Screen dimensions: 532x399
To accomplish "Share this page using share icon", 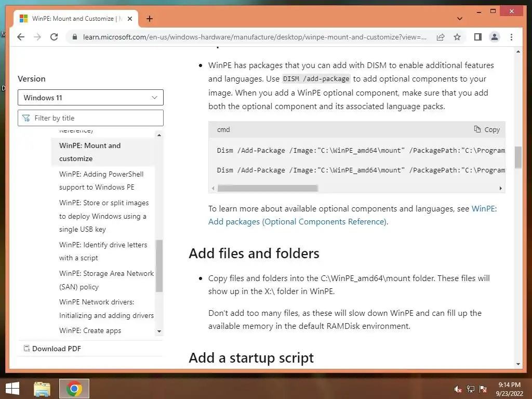I will (441, 37).
